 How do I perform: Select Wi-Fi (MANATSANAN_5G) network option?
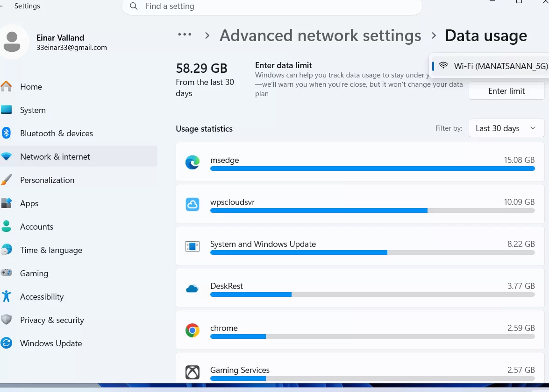[x=490, y=66]
